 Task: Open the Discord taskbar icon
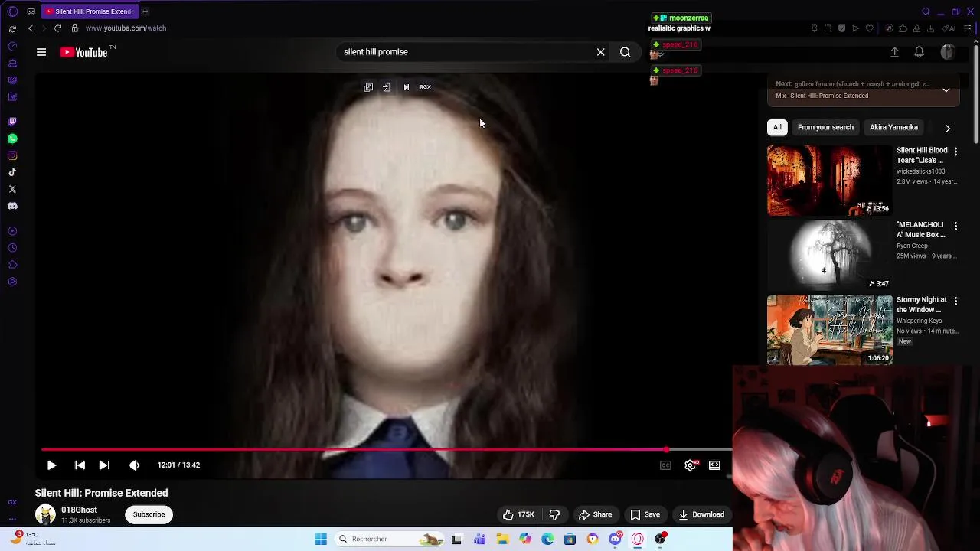(615, 539)
